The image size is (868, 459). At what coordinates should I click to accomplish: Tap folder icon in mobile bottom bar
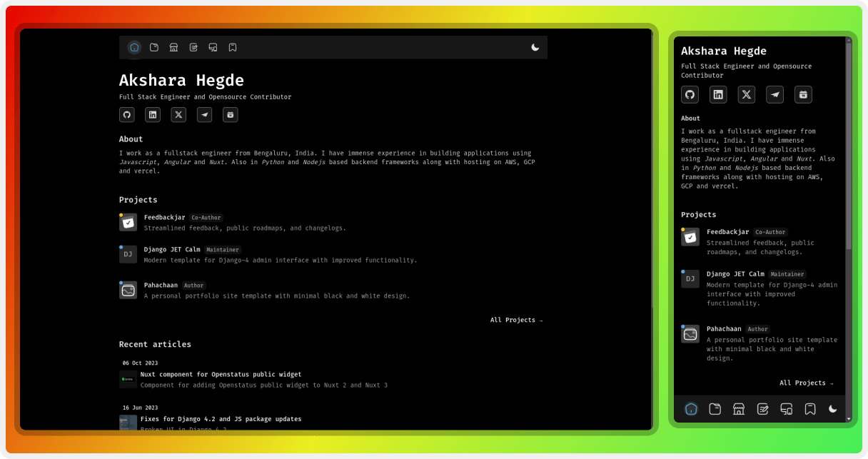715,409
